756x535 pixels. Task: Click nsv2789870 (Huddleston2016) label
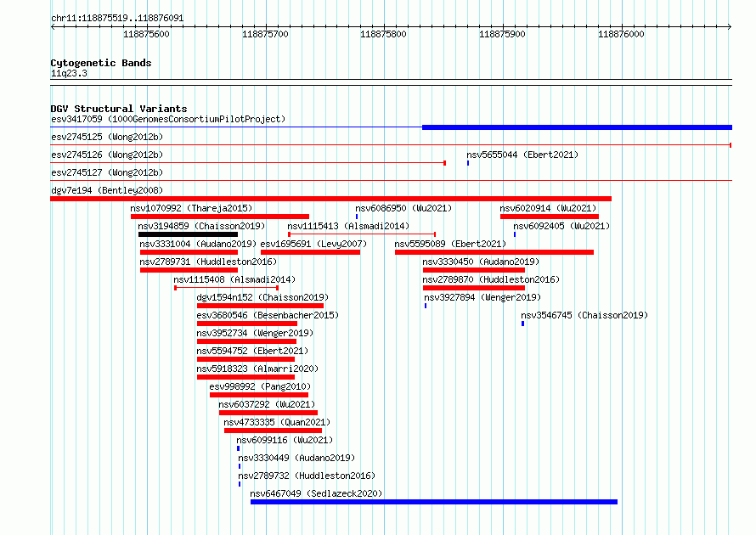(x=491, y=279)
